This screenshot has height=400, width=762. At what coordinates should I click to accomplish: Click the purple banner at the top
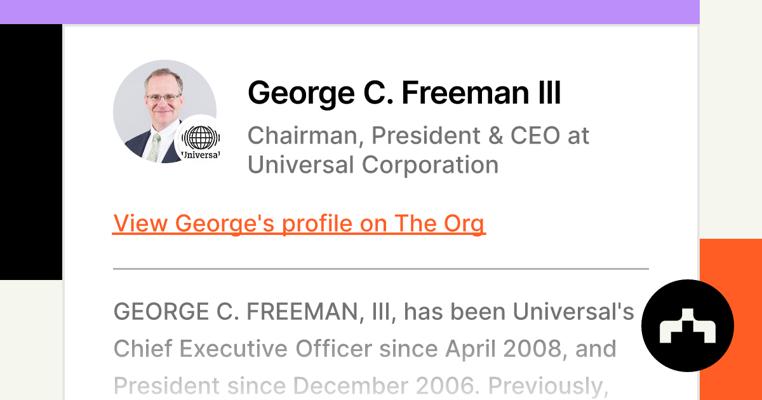[349, 11]
